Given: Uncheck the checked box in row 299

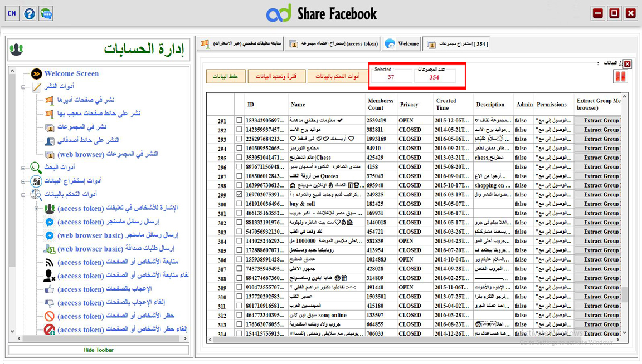Looking at the screenshot, I should click(x=239, y=194).
